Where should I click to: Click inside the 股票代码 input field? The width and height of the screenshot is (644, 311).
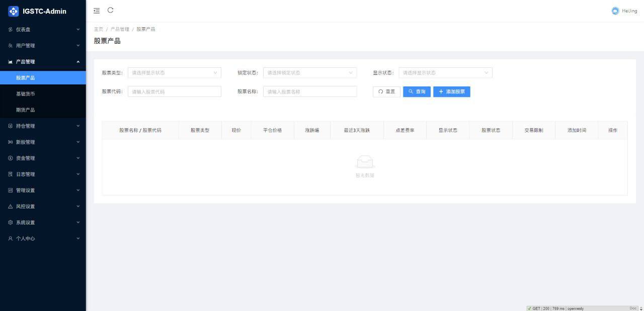pyautogui.click(x=174, y=91)
